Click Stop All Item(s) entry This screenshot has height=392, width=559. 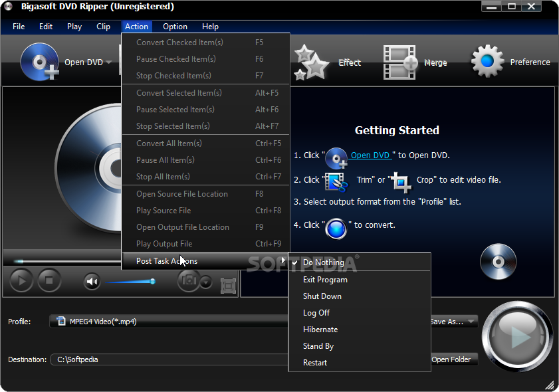(205, 177)
